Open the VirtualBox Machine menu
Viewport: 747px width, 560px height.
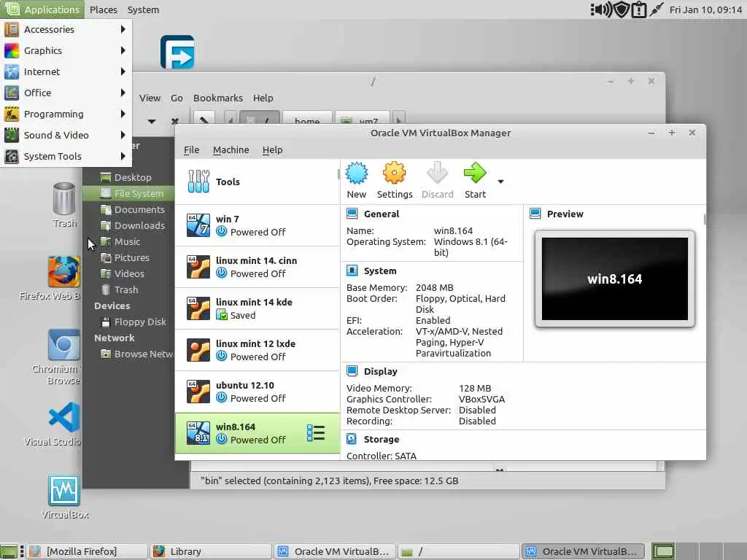(x=231, y=149)
